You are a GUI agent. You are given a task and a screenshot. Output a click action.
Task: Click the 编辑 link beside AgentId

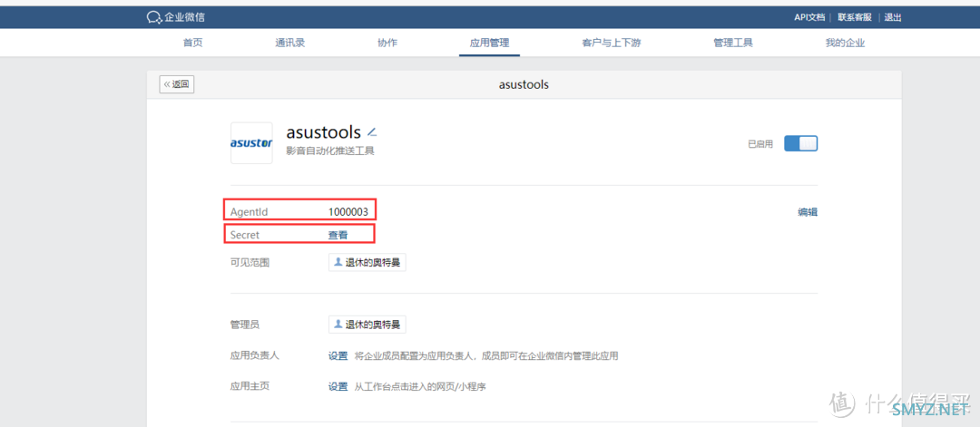click(x=808, y=211)
